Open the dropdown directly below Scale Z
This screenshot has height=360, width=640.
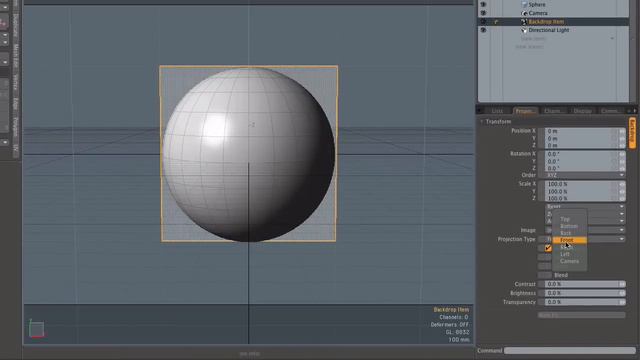click(x=584, y=207)
